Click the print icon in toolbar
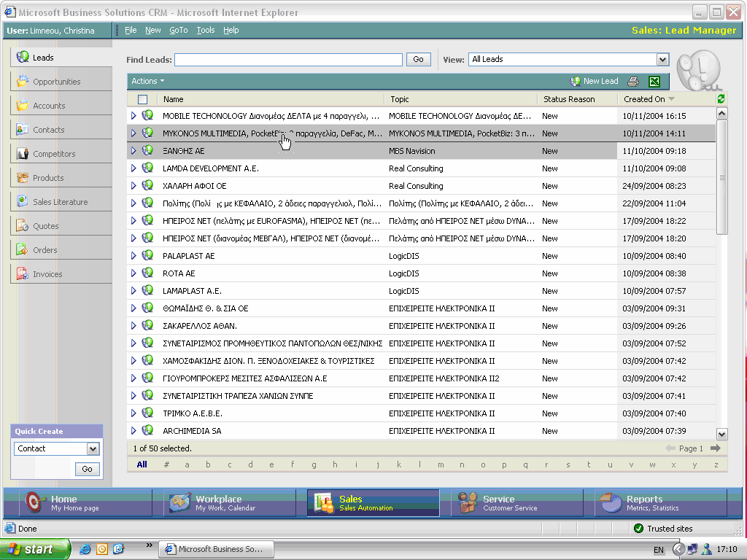 coord(633,82)
